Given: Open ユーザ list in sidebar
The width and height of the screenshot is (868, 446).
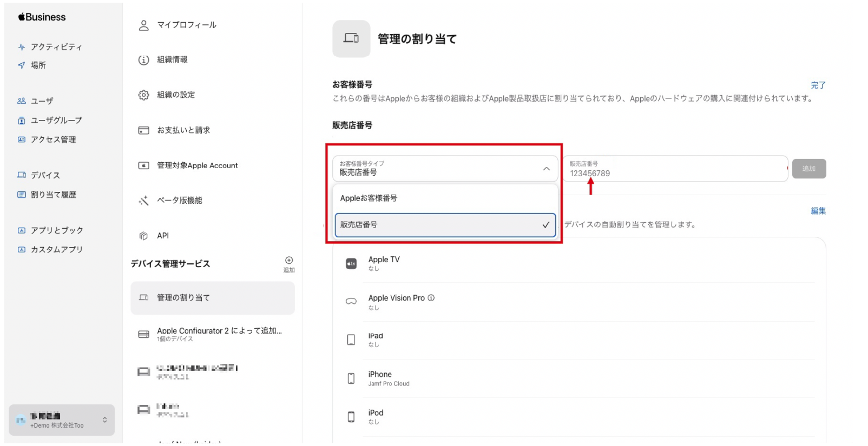Looking at the screenshot, I should click(42, 101).
